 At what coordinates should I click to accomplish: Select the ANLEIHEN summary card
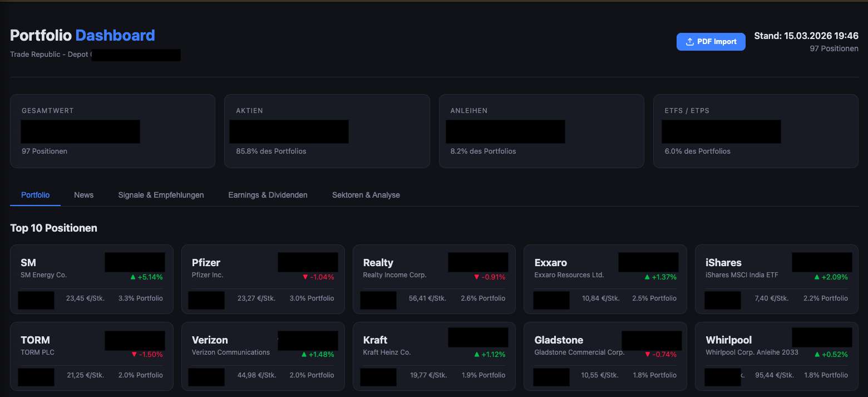[541, 131]
